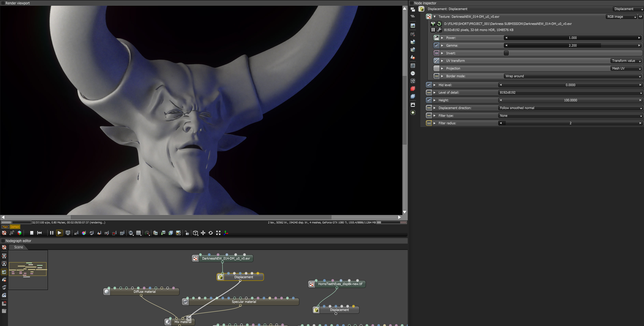Click the HornsTeethEyes_disp8k-new.tif node

click(x=340, y=284)
